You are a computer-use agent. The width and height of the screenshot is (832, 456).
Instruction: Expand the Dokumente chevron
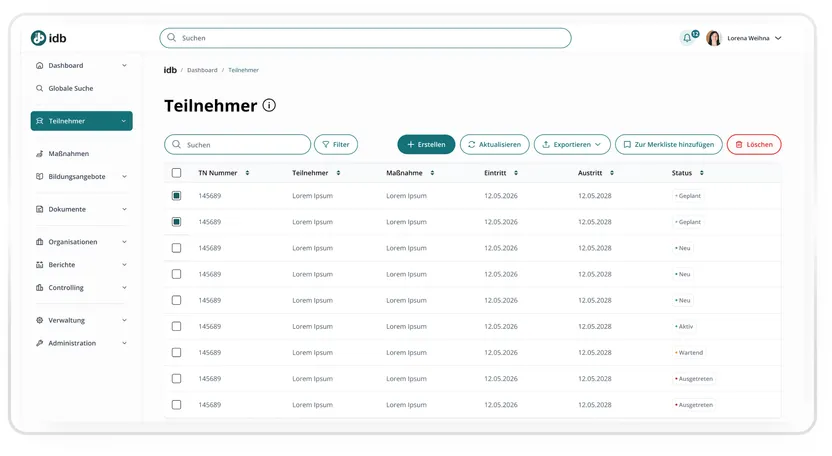click(x=124, y=209)
